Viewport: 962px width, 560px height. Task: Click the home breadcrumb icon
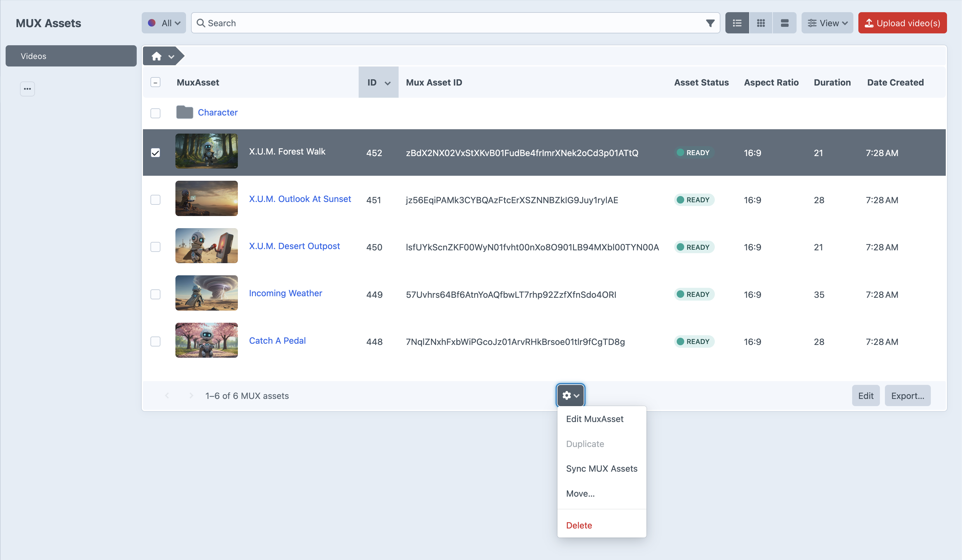[156, 56]
